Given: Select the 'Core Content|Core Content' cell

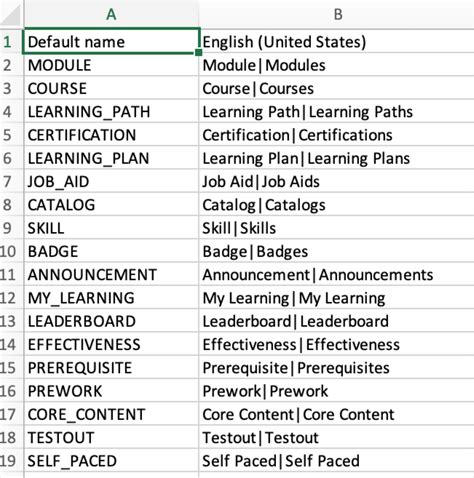Looking at the screenshot, I should (337, 414).
